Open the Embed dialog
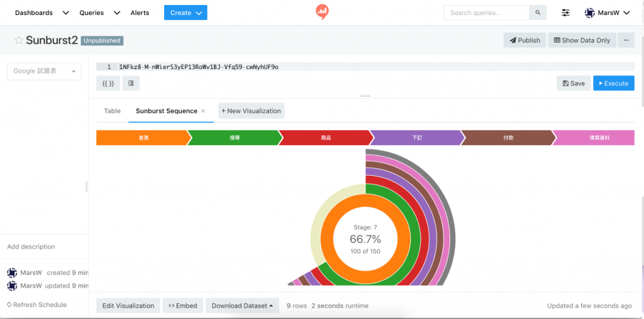 point(183,305)
